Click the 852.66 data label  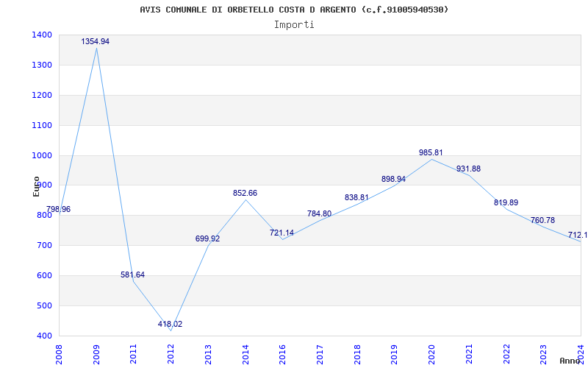[245, 194]
